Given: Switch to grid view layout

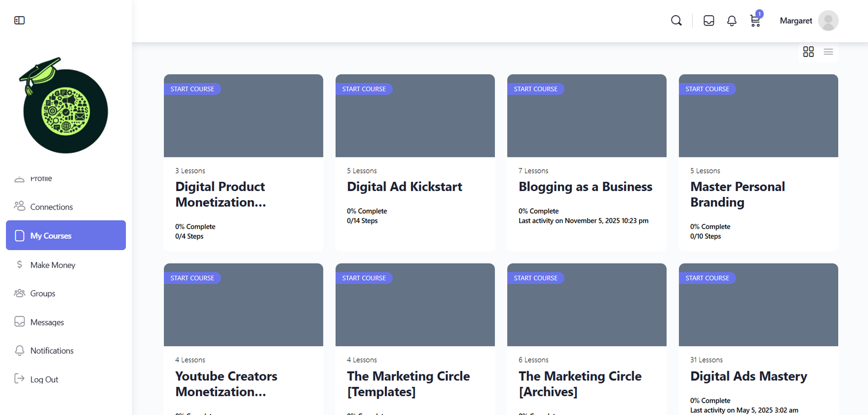Looking at the screenshot, I should [x=808, y=52].
